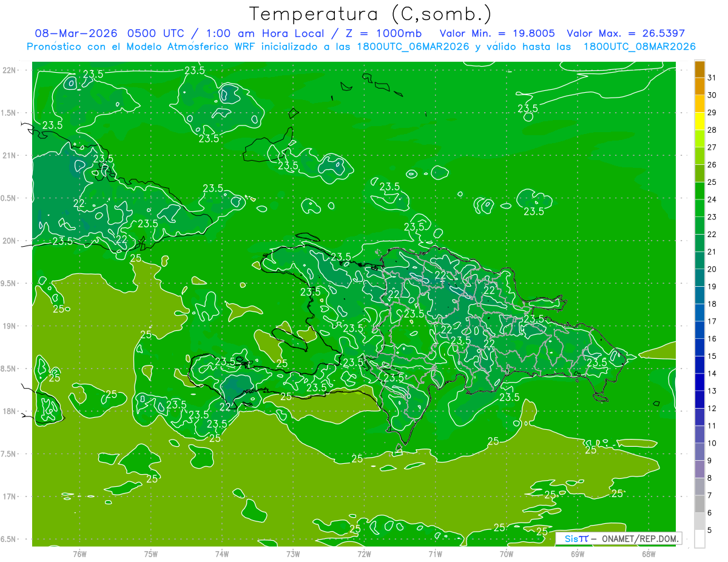Click the 'Temperatura (C,somb.)' chart title

tap(371, 14)
